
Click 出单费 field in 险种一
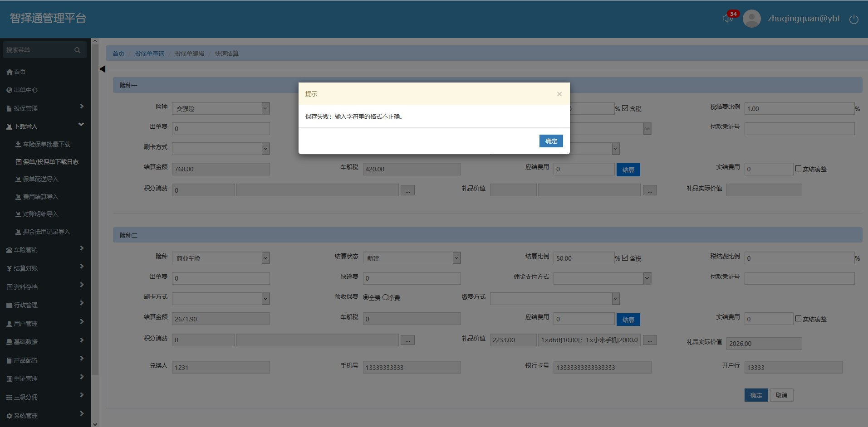(x=221, y=129)
